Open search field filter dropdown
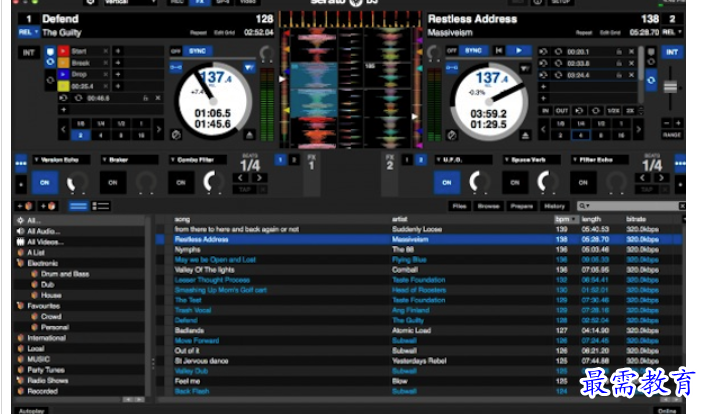This screenshot has width=704, height=414. [x=585, y=206]
